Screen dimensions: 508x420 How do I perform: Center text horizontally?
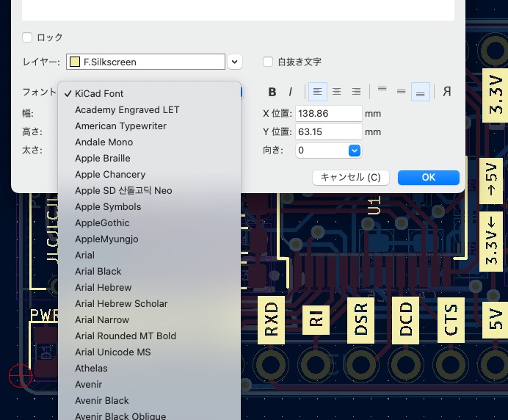coord(337,92)
